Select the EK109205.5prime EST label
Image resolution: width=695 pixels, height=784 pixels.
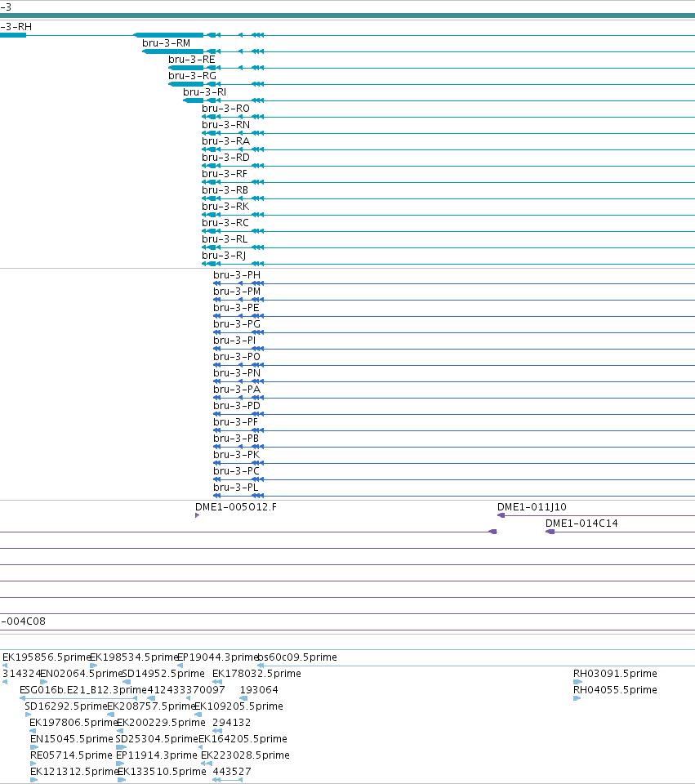(x=238, y=706)
